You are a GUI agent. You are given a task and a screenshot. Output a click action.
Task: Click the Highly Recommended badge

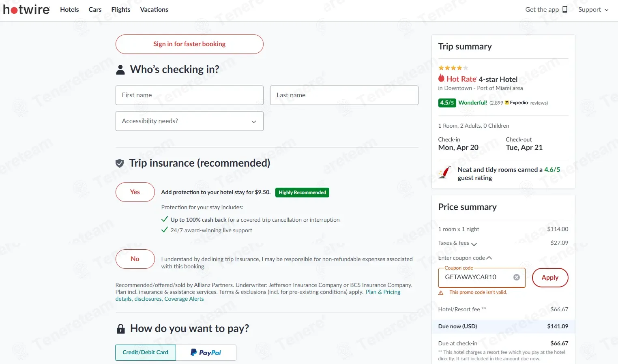[x=302, y=193]
